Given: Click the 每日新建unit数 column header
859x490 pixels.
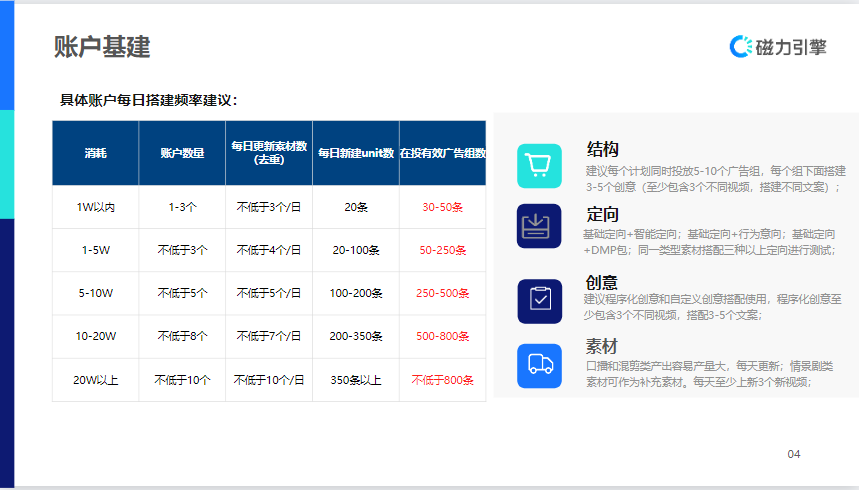Looking at the screenshot, I should (x=356, y=153).
